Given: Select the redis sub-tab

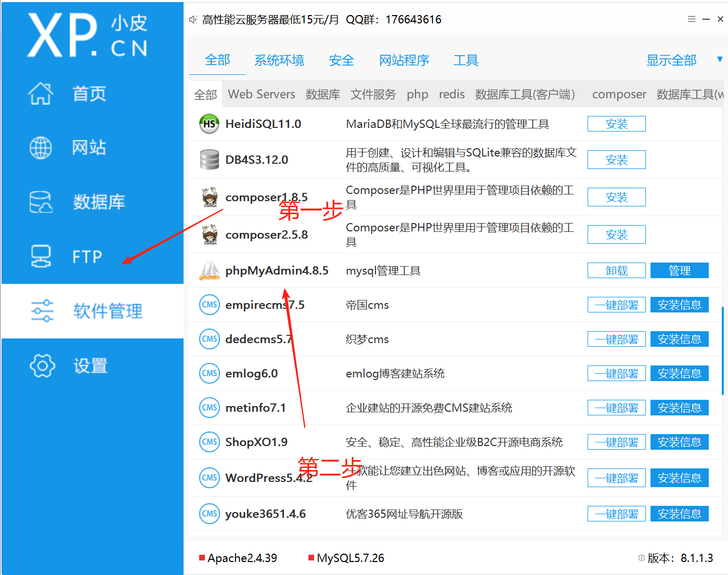Looking at the screenshot, I should pyautogui.click(x=452, y=94).
